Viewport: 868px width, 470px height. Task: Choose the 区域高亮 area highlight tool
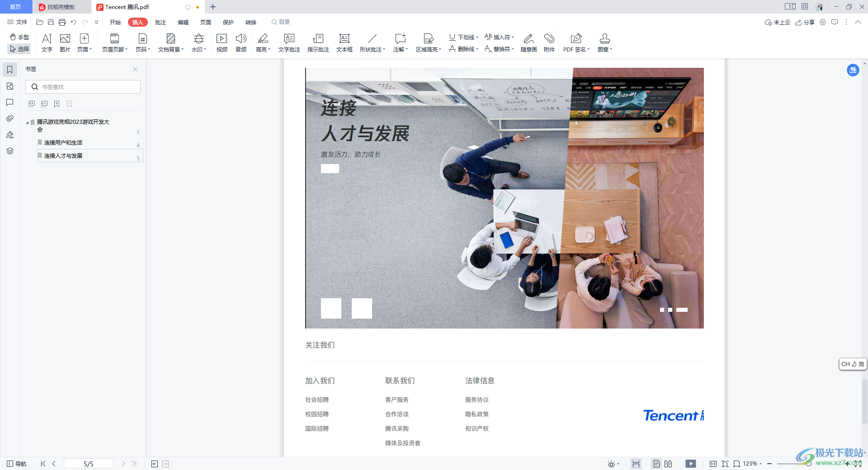pos(429,43)
